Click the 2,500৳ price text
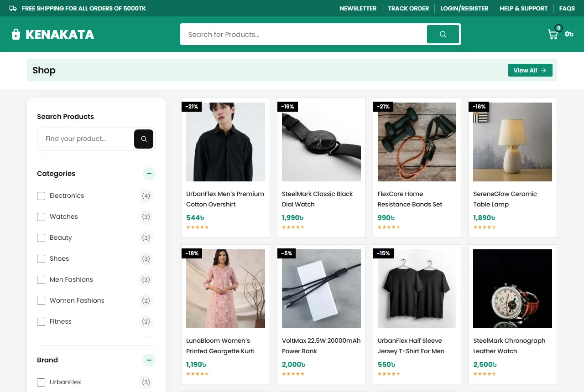This screenshot has height=392, width=584. click(485, 365)
